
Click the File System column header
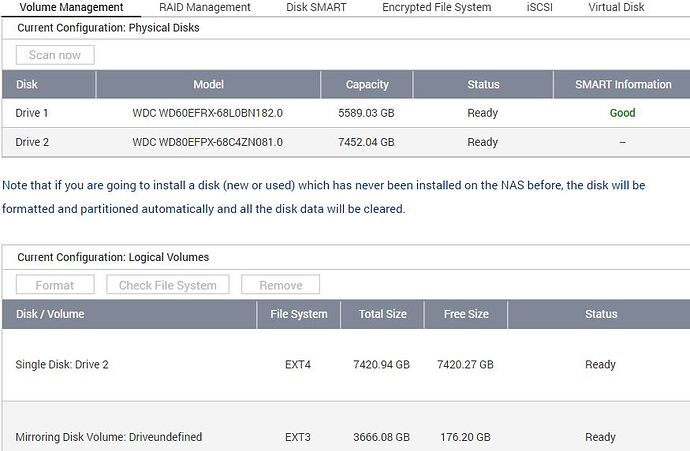299,314
